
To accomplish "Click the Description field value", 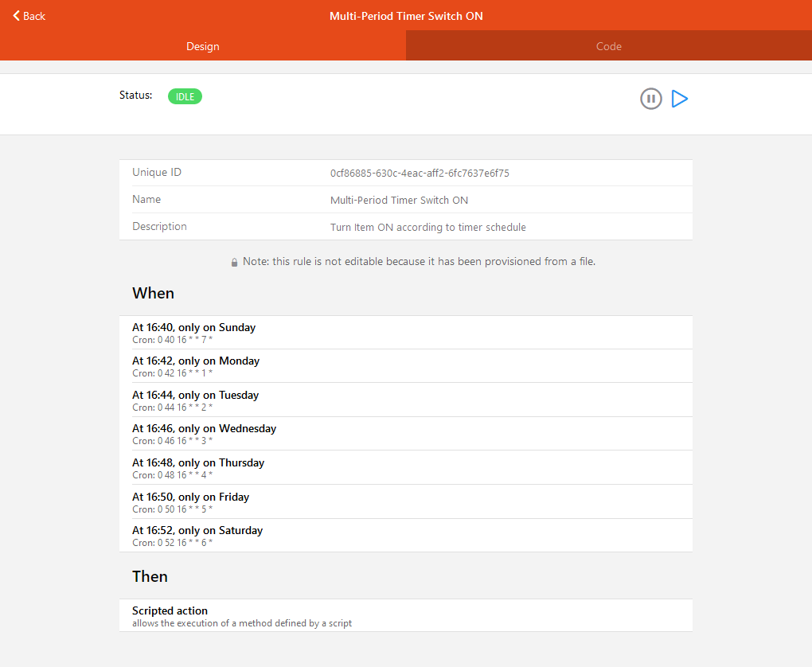I will pos(427,228).
